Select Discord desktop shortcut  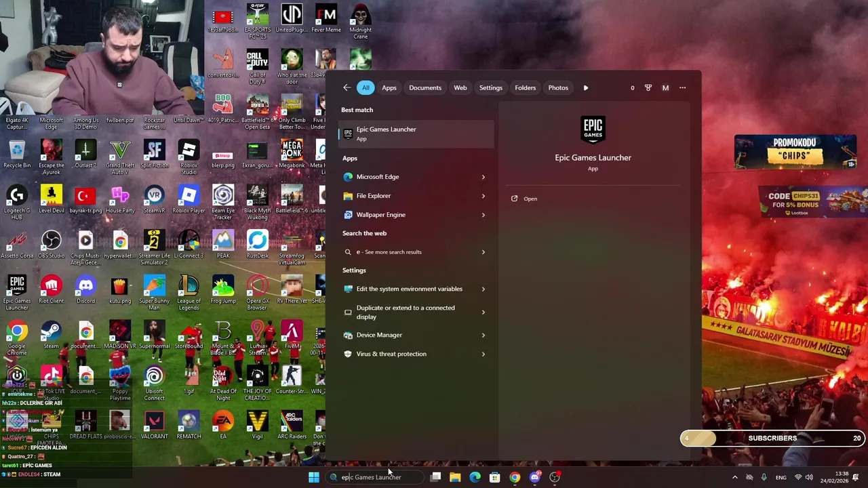[85, 290]
